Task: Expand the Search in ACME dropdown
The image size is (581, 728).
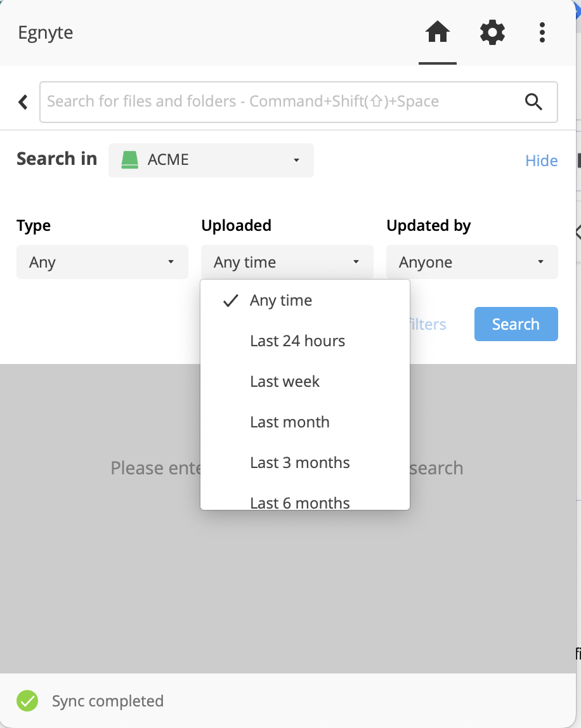Action: (211, 160)
